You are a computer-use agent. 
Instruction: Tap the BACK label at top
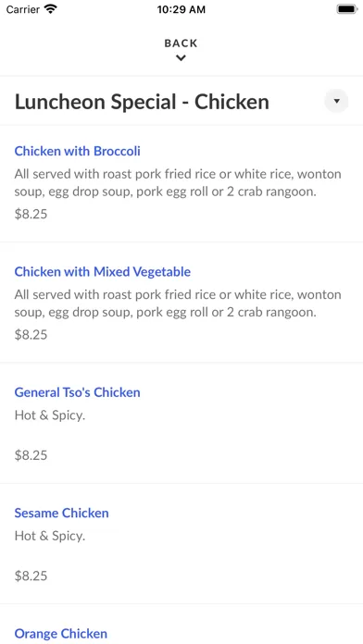click(x=181, y=43)
